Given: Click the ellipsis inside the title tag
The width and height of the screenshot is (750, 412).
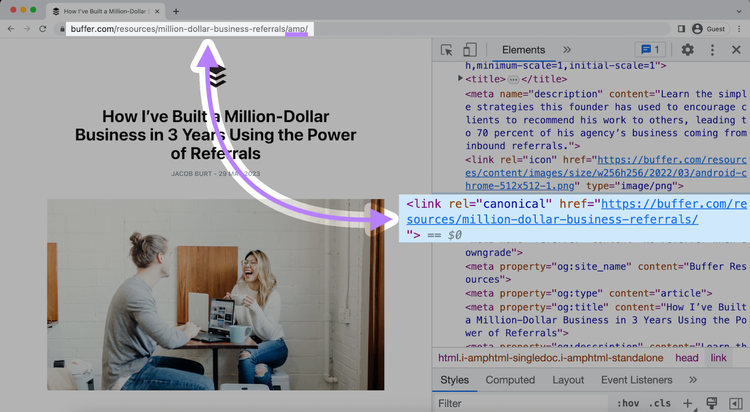Looking at the screenshot, I should click(x=513, y=79).
